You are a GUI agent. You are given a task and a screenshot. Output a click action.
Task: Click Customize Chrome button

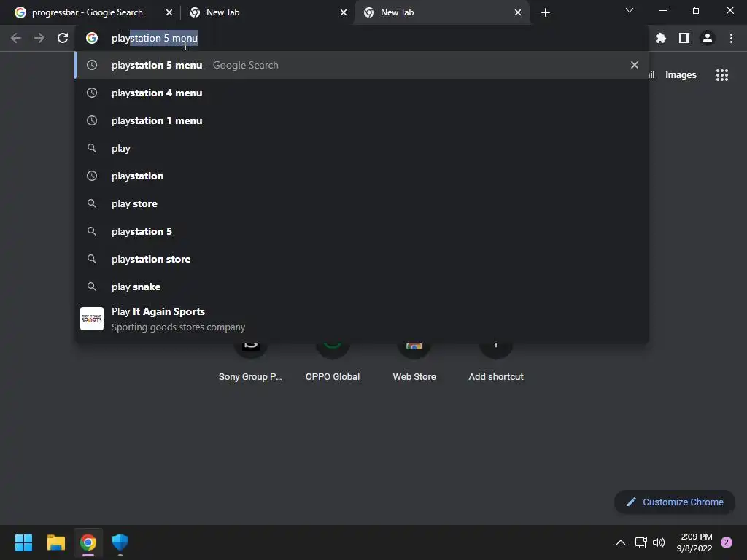pyautogui.click(x=675, y=502)
